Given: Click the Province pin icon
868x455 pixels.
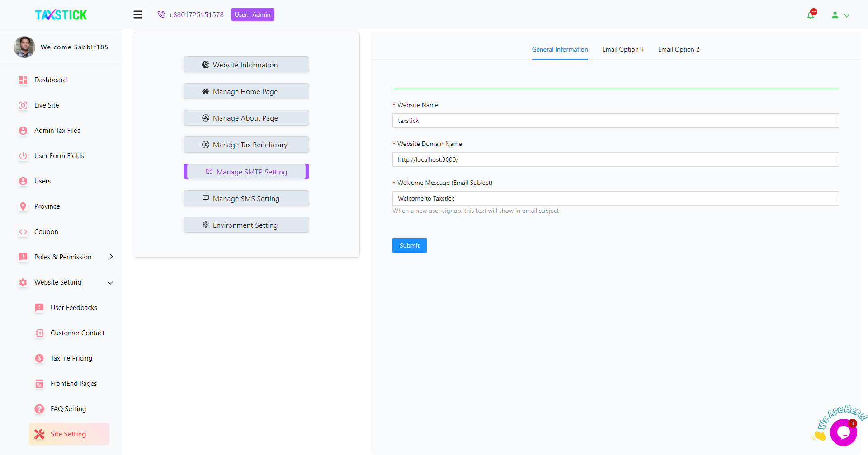Looking at the screenshot, I should coord(23,206).
